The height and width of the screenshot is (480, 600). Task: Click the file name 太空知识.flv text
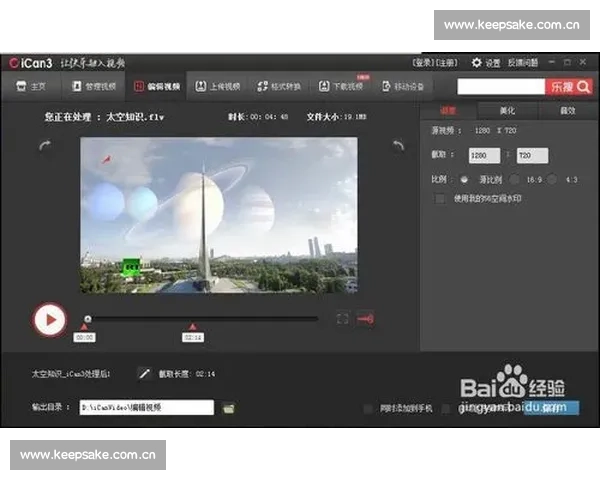point(135,117)
